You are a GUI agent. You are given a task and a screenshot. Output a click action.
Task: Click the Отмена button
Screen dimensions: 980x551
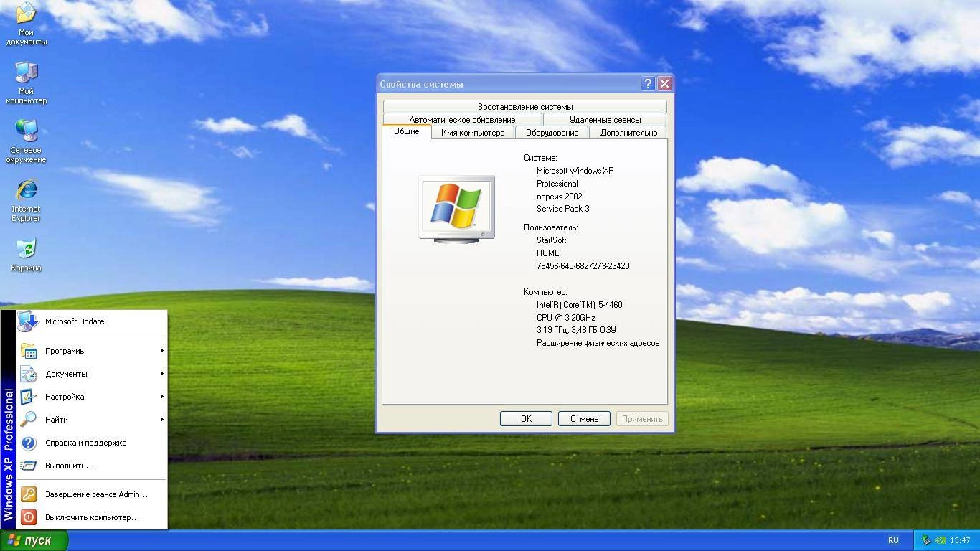click(584, 419)
